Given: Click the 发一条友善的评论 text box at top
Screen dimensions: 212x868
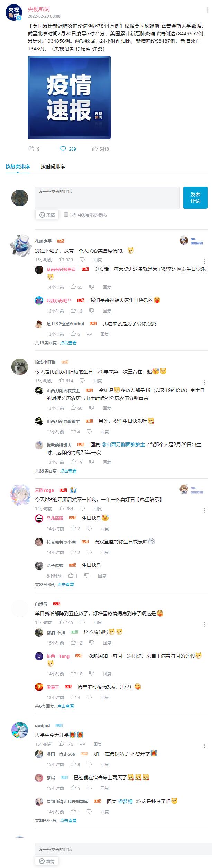Looking at the screenshot, I should click(107, 198).
